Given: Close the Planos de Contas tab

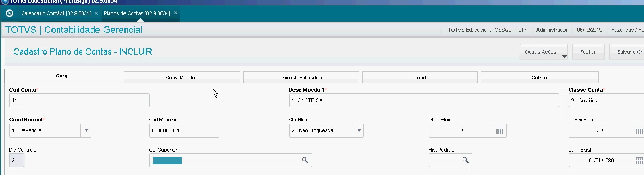Looking at the screenshot, I should click(175, 14).
